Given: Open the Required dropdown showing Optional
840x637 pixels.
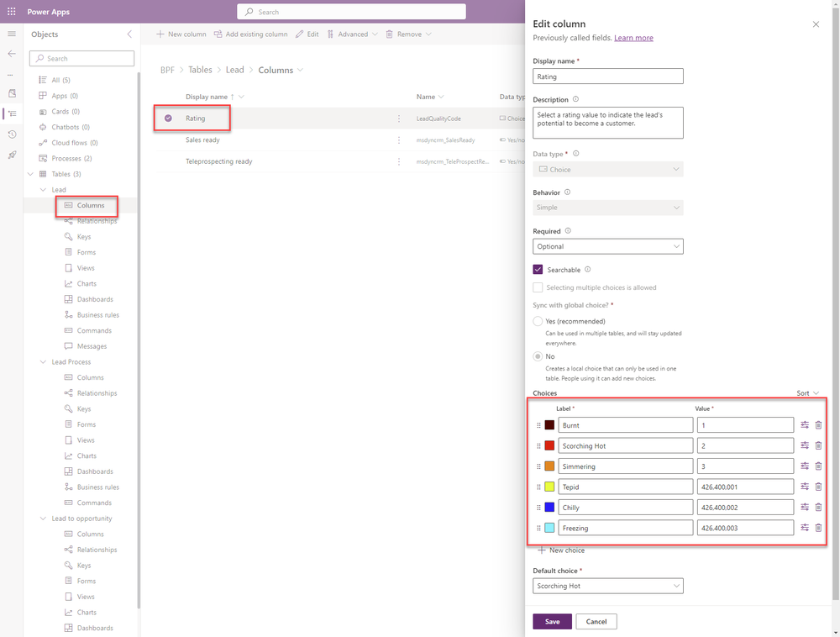Looking at the screenshot, I should click(x=607, y=246).
